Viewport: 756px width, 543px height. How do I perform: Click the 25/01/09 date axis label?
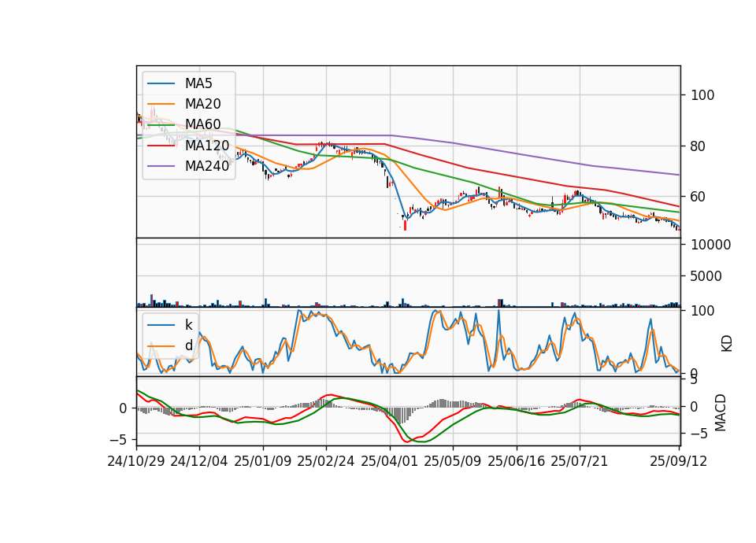(263, 461)
